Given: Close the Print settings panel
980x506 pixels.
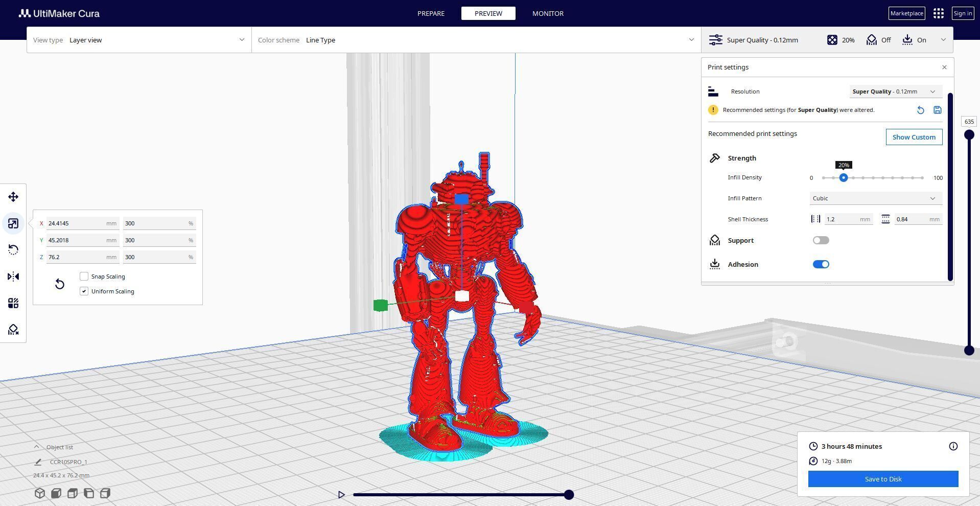Looking at the screenshot, I should 944,67.
